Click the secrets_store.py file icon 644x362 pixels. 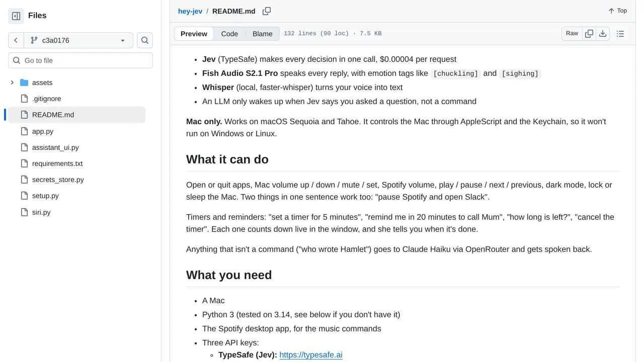(x=24, y=179)
